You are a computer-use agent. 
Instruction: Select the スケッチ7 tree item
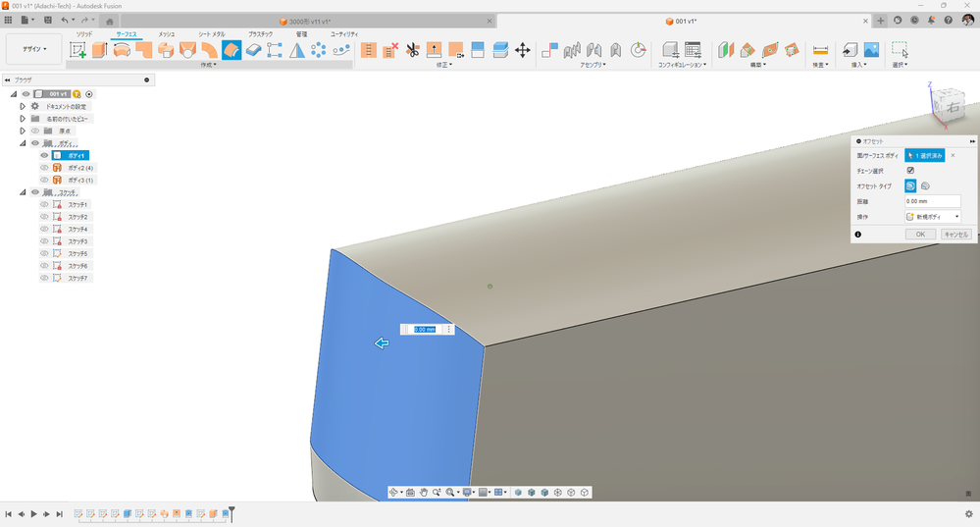click(x=77, y=278)
